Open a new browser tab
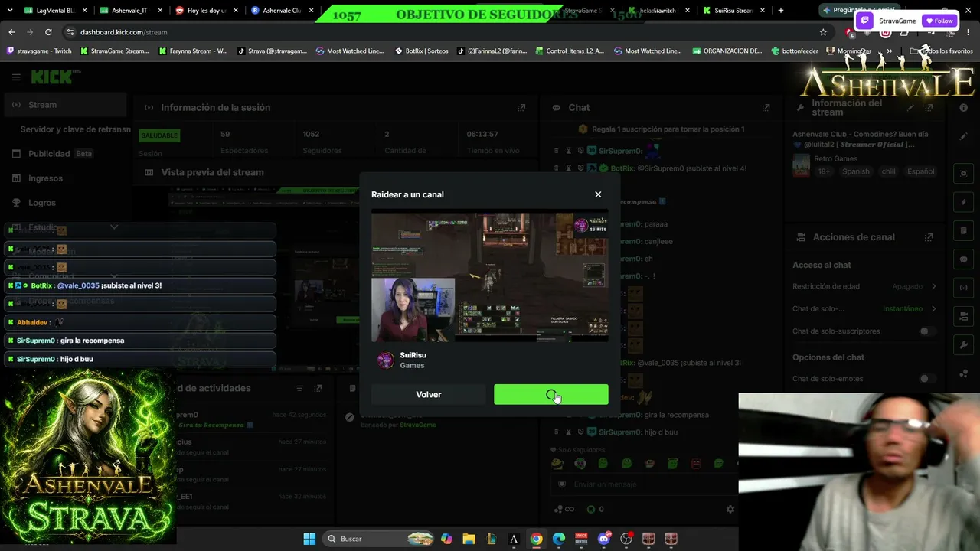This screenshot has height=551, width=980. tap(781, 11)
